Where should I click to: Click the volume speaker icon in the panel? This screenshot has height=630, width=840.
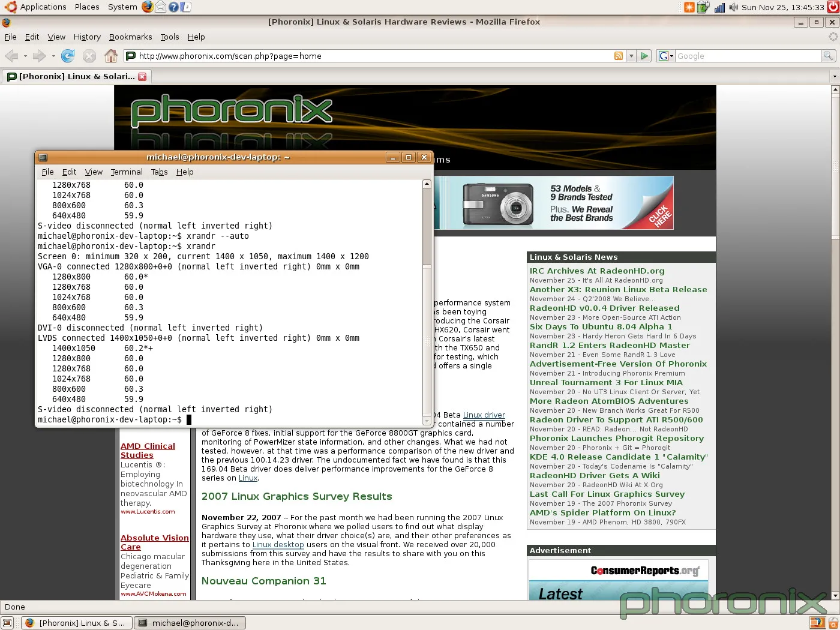coord(733,7)
